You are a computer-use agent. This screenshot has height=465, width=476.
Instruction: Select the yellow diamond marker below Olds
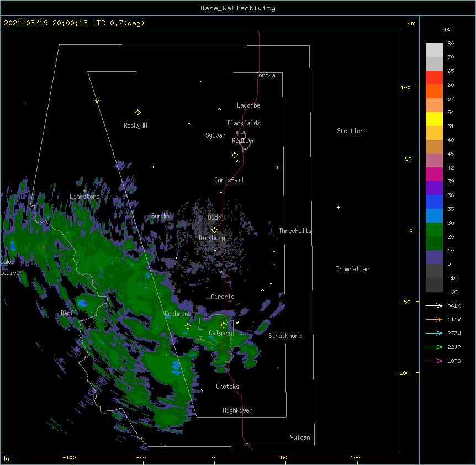point(214,230)
